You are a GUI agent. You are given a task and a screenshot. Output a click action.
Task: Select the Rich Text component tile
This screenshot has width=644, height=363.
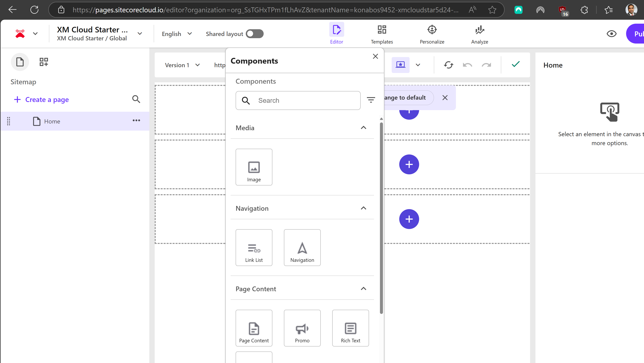(350, 328)
